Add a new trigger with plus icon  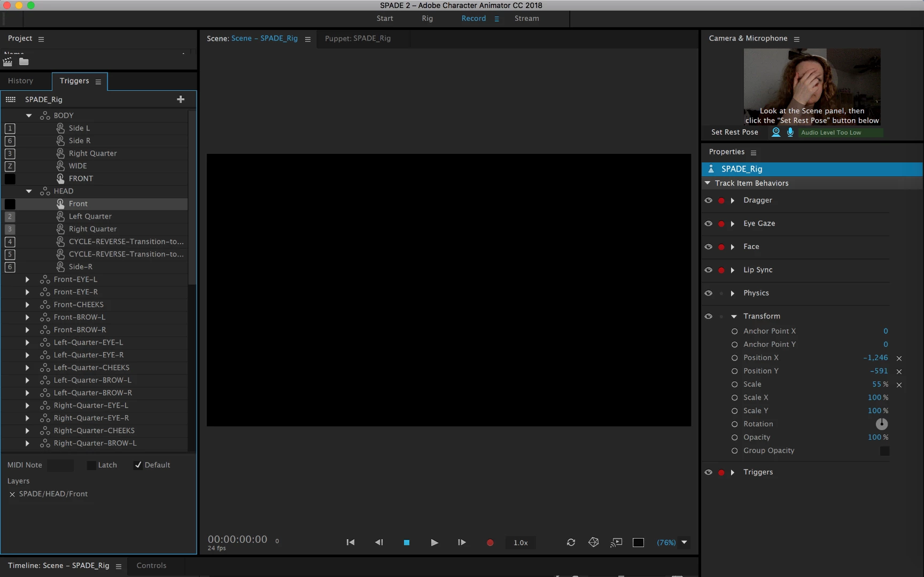181,99
